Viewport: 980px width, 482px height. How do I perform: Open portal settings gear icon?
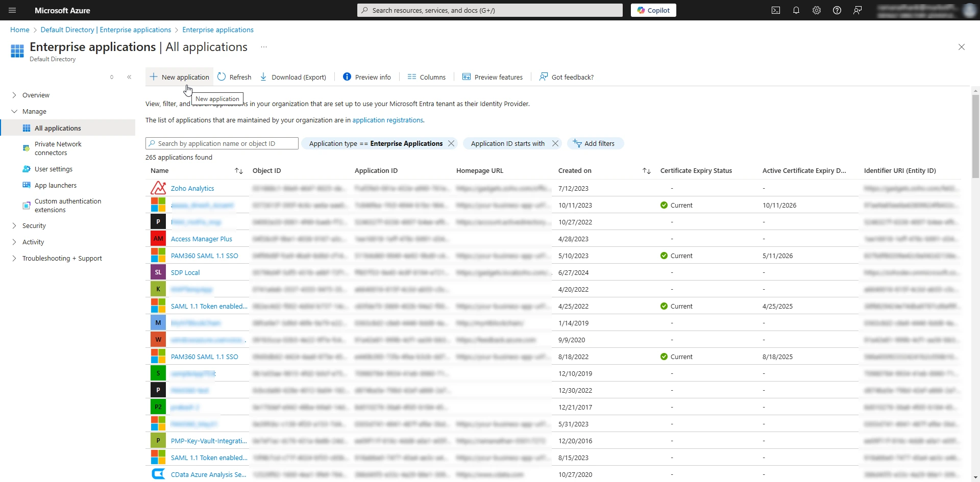pyautogui.click(x=816, y=10)
